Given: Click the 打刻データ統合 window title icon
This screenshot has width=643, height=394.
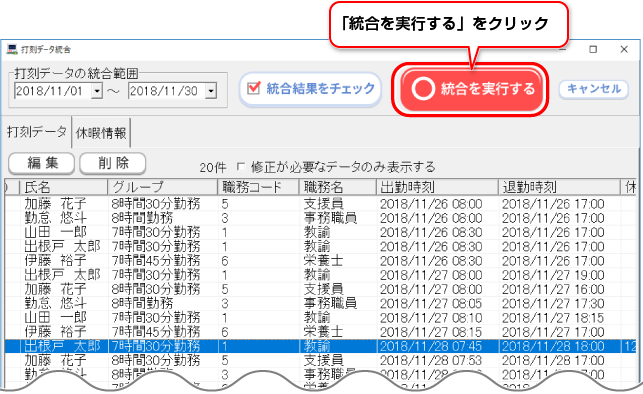Looking at the screenshot, I should click(x=12, y=50).
